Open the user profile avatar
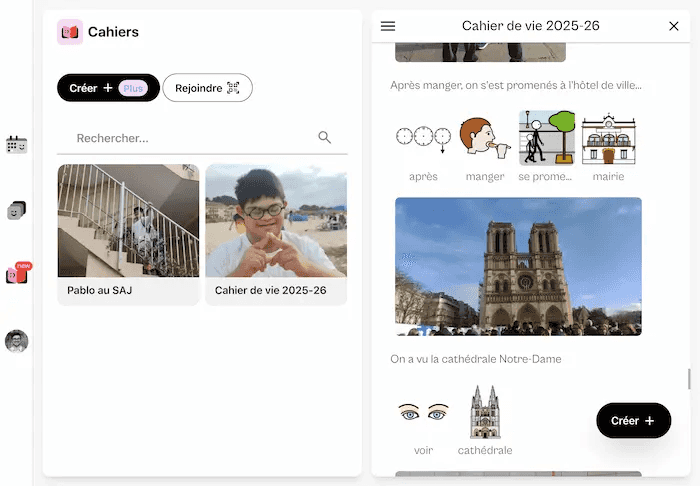The width and height of the screenshot is (700, 486). [16, 341]
